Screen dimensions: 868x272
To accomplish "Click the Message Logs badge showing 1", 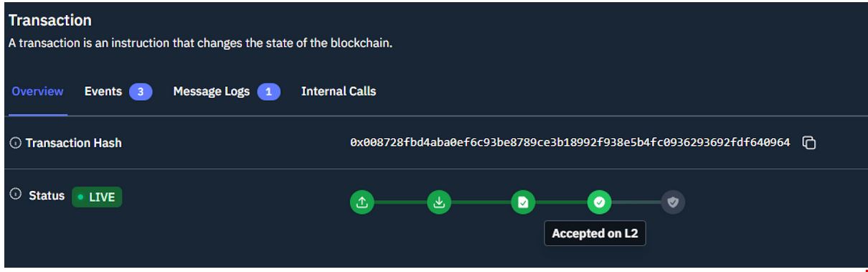I will point(269,92).
